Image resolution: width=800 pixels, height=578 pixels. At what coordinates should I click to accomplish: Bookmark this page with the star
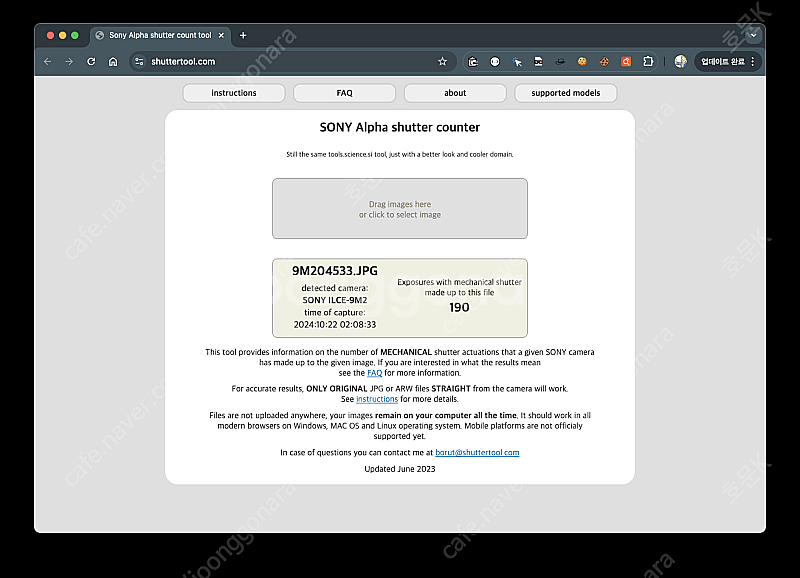tap(442, 62)
